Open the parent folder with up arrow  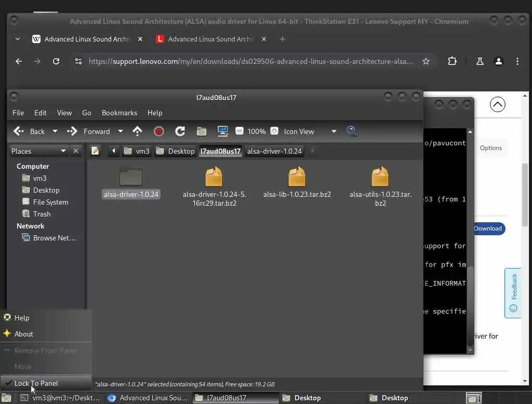[137, 131]
